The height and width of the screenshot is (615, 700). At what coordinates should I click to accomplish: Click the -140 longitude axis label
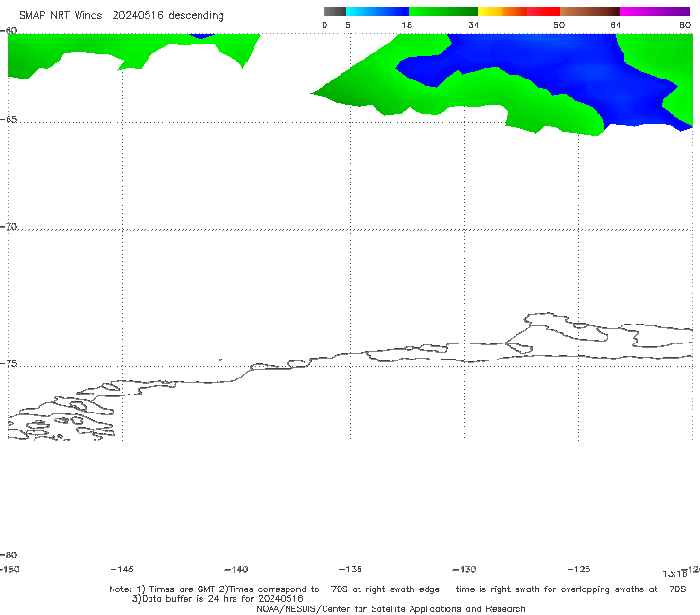pos(236,569)
